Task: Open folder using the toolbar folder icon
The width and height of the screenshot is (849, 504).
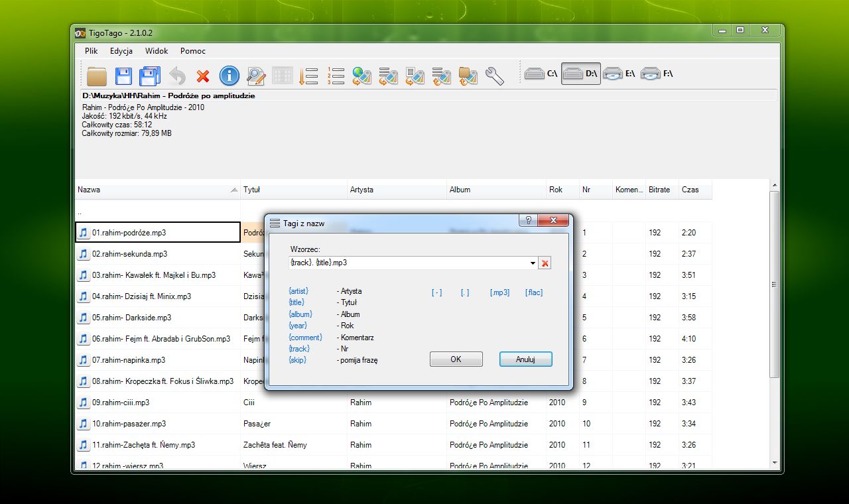Action: 97,75
